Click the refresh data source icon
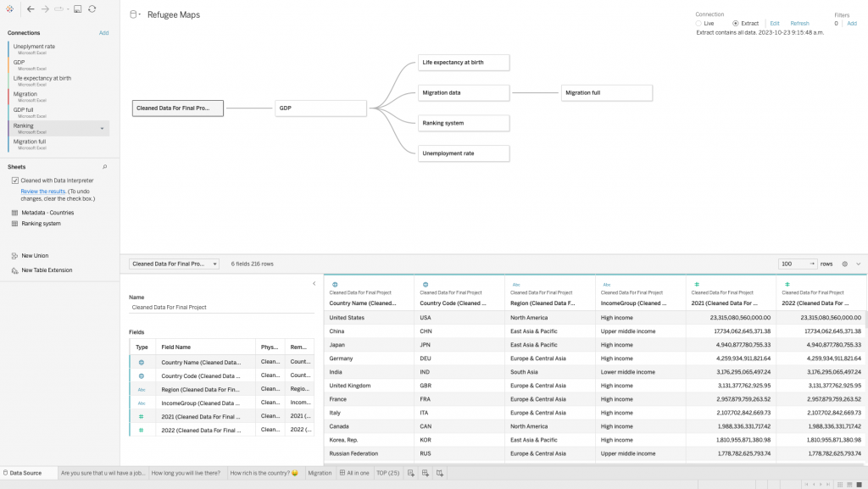 pyautogui.click(x=91, y=8)
